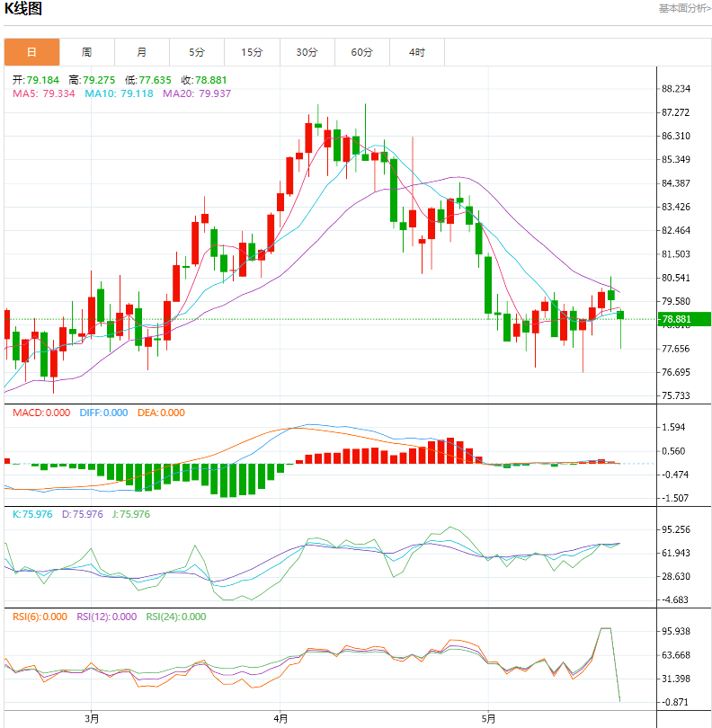Click the RSI(6) indicator label
Screen dimensions: 712x728
click(40, 617)
